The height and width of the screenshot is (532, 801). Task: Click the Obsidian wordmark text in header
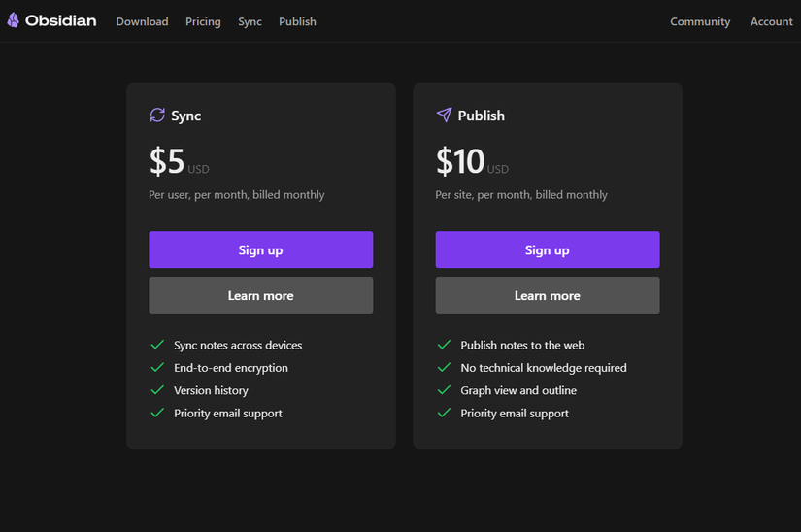tap(61, 20)
